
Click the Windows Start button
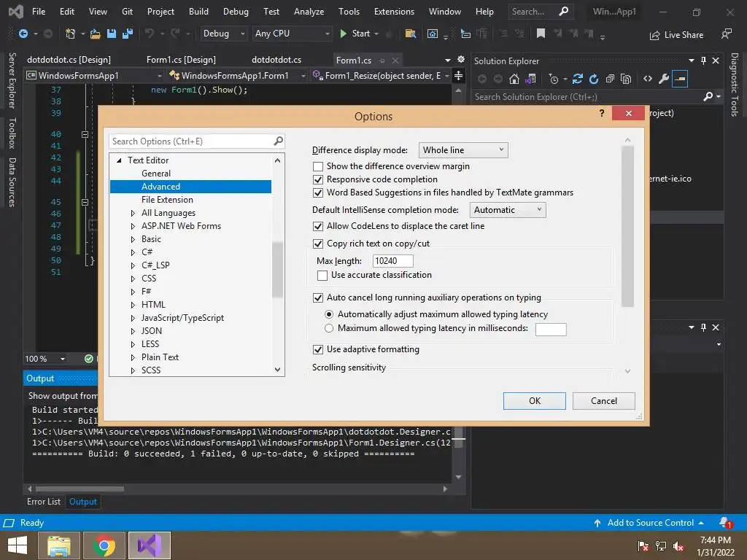(18, 545)
